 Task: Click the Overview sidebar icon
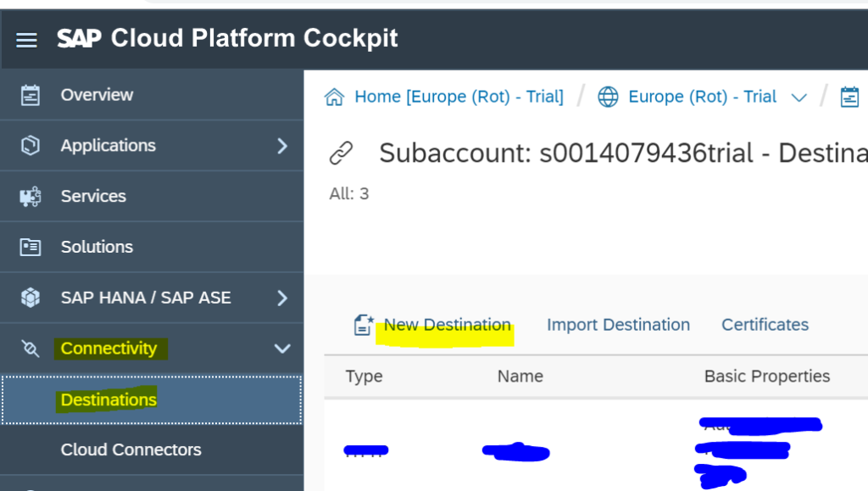31,95
